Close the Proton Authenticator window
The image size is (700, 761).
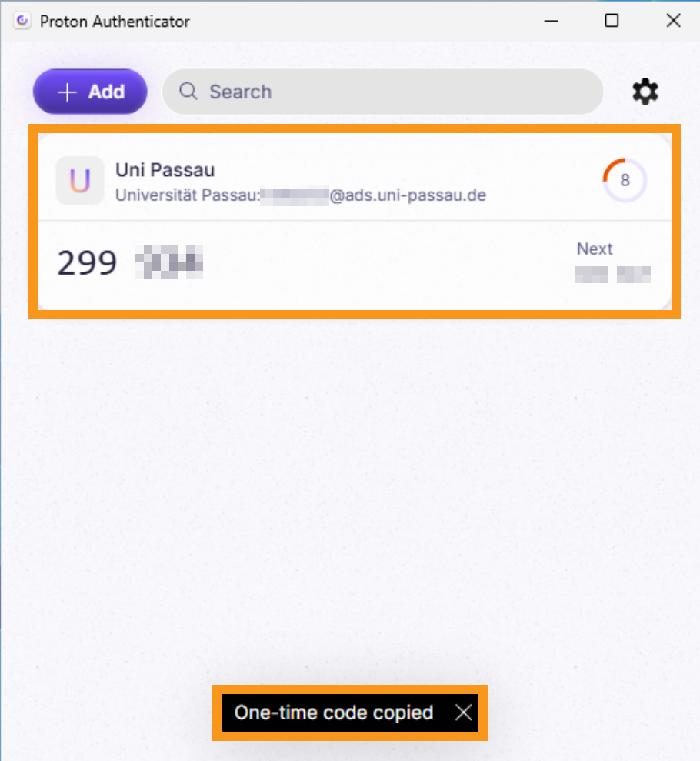[673, 21]
